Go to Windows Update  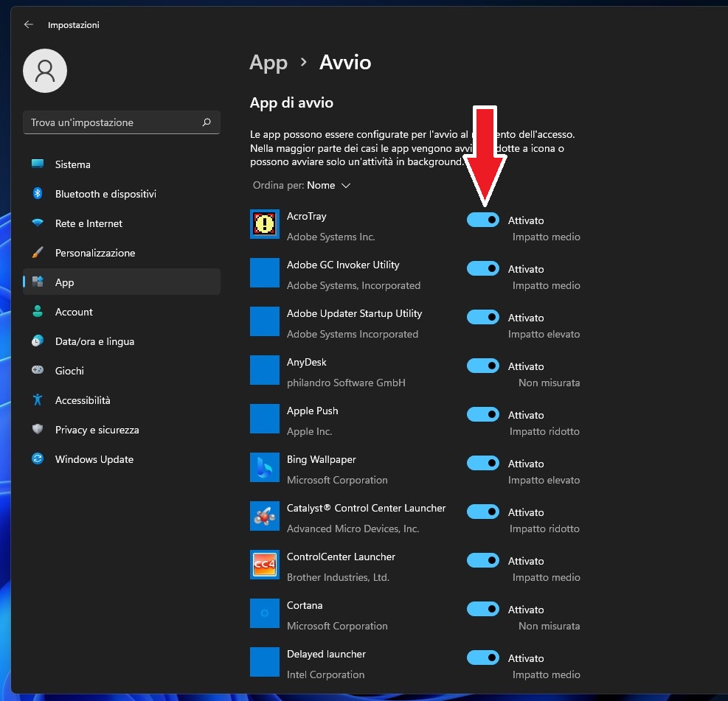[x=122, y=459]
